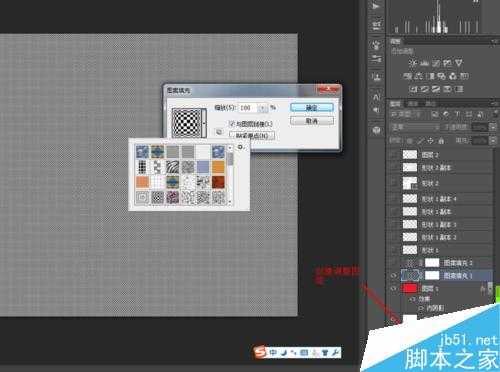500x372 pixels.
Task: Open the Clone Source stamp panel icon
Action: tap(376, 77)
